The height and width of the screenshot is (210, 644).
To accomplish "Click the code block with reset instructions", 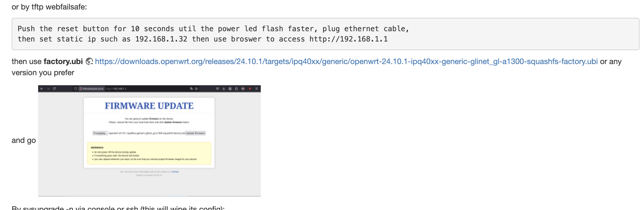I will point(325,34).
